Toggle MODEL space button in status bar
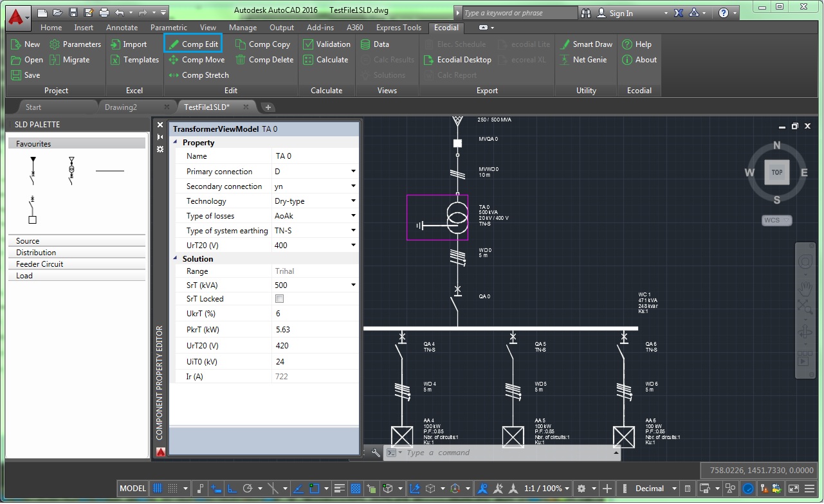Screen dimensions: 824x504 [133, 489]
